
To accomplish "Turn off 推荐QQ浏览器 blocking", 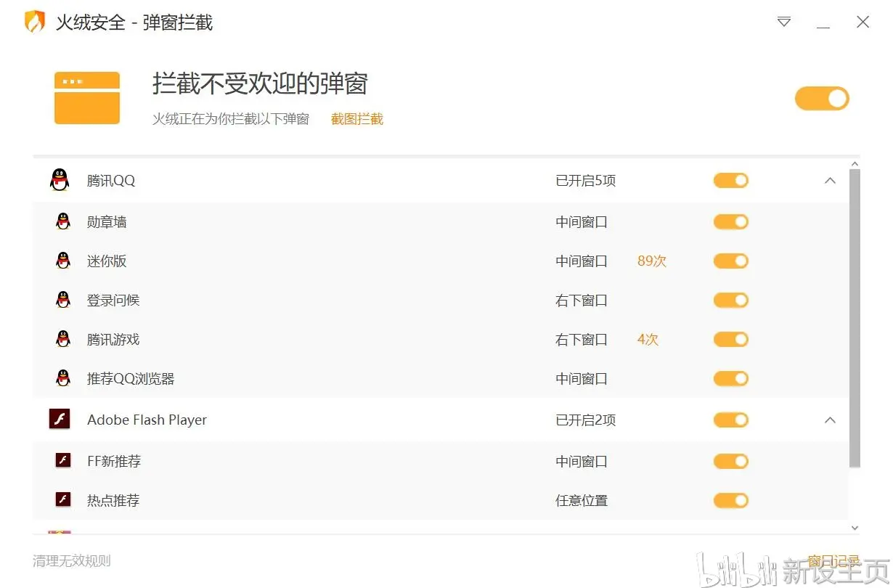I will click(731, 379).
